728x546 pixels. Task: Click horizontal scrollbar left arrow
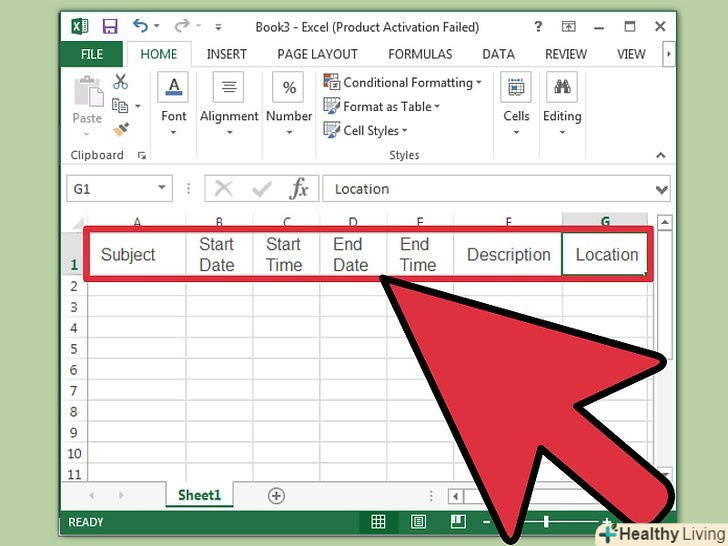(x=456, y=496)
